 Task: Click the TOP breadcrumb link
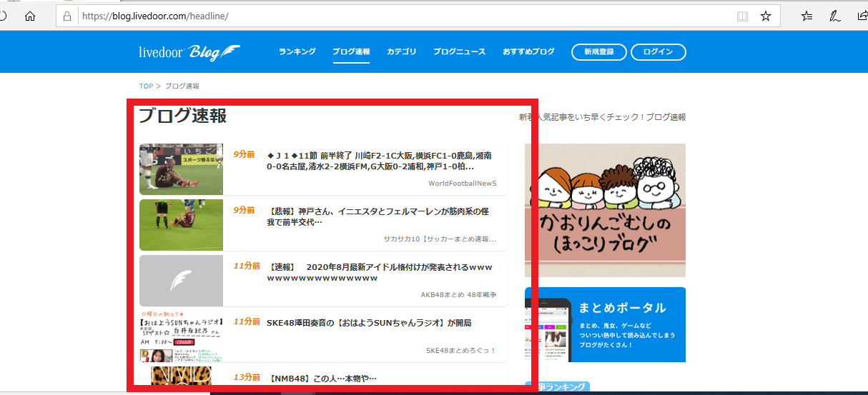[x=146, y=86]
